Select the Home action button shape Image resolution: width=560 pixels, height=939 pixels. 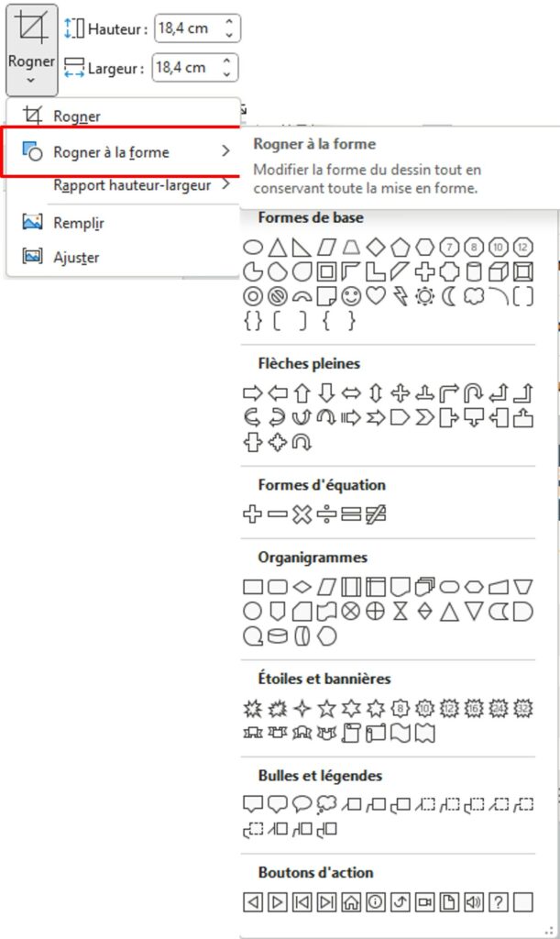(x=351, y=902)
